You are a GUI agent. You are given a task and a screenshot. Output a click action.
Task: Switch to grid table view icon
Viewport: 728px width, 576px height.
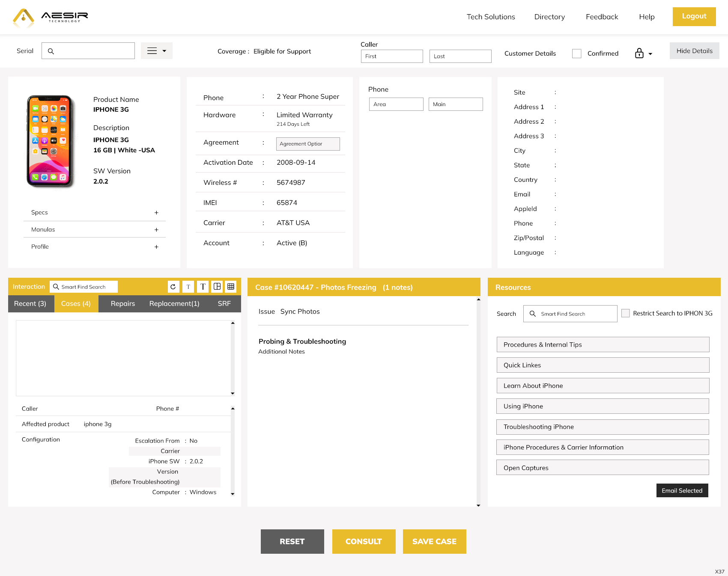pos(231,287)
